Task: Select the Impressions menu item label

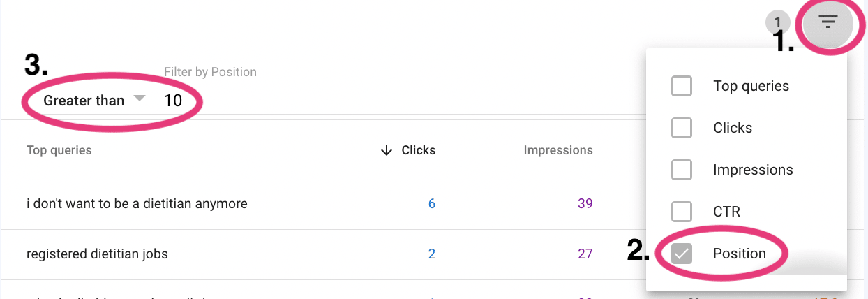Action: click(x=753, y=170)
